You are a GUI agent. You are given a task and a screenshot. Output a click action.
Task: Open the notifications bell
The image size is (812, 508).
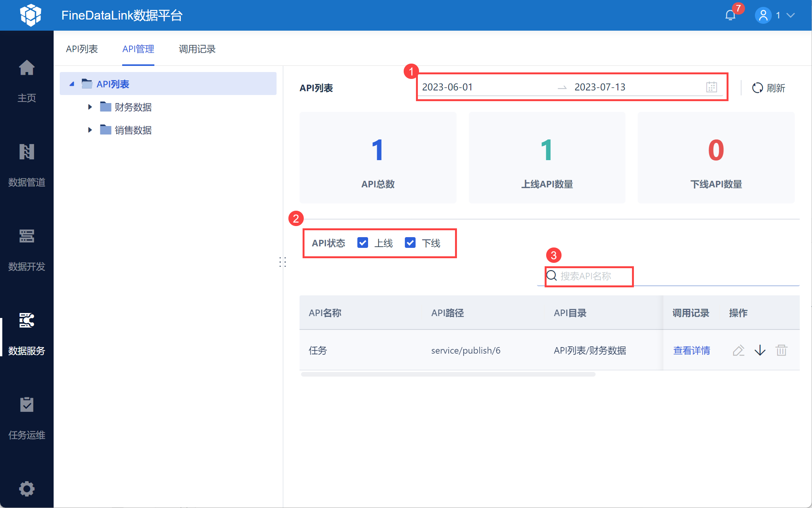[x=730, y=15]
